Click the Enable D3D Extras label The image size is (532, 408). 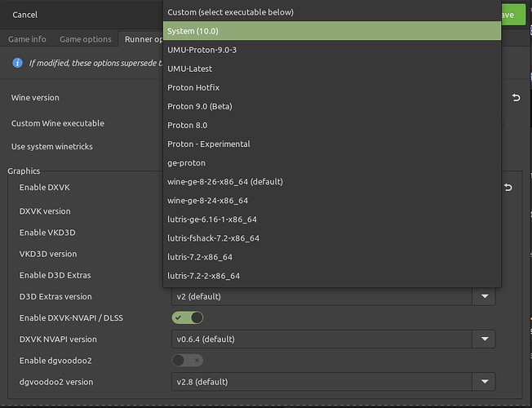tap(55, 275)
